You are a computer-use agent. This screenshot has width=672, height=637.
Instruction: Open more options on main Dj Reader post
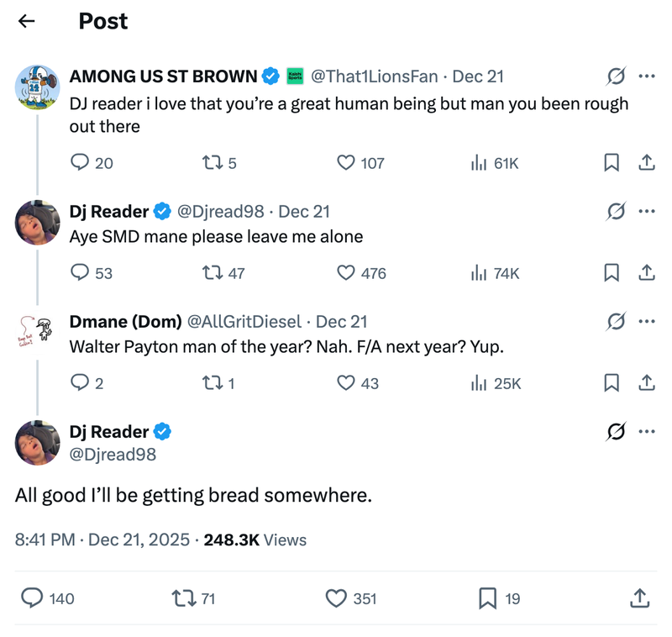pos(646,432)
